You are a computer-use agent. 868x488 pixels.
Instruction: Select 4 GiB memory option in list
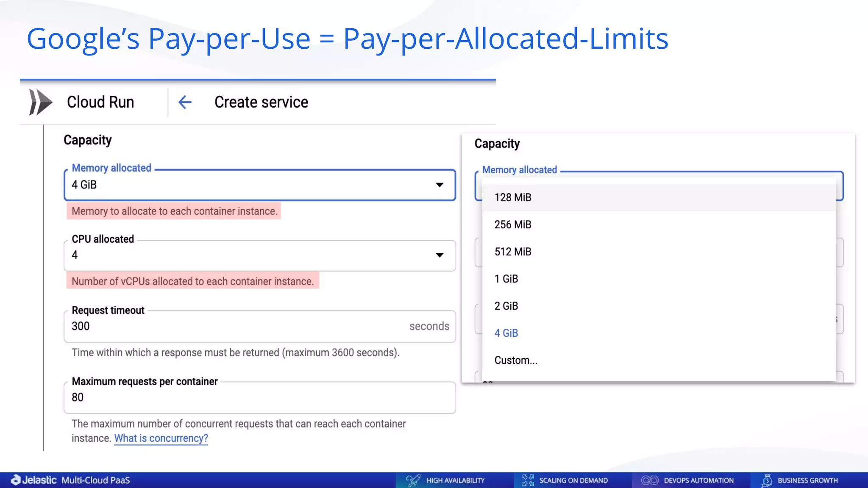point(659,333)
